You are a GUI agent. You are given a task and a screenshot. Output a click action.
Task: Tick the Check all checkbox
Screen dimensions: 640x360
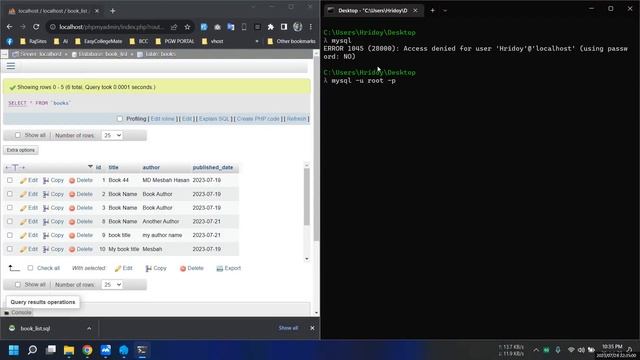click(x=30, y=268)
